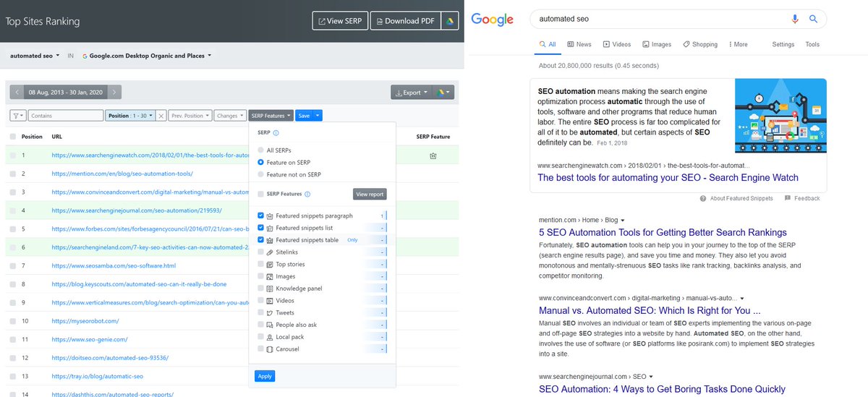Click the Google logo in search page
Image resolution: width=868 pixels, height=397 pixels.
click(x=492, y=20)
